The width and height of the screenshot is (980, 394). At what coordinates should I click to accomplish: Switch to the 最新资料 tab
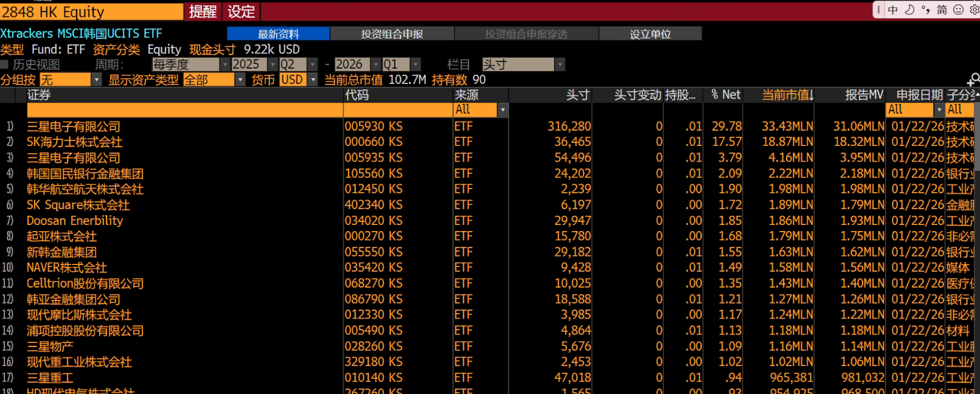[x=279, y=33]
